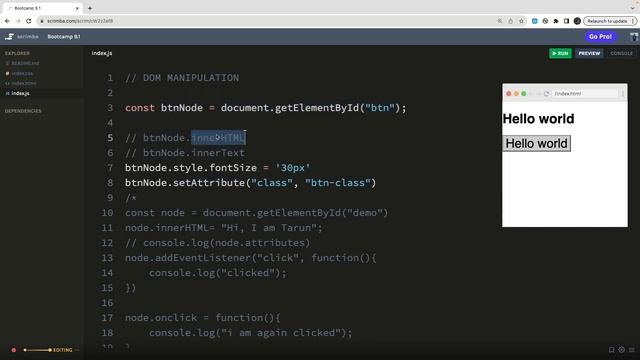640x360 pixels.
Task: Click the share icon in address bar
Action: point(511,21)
